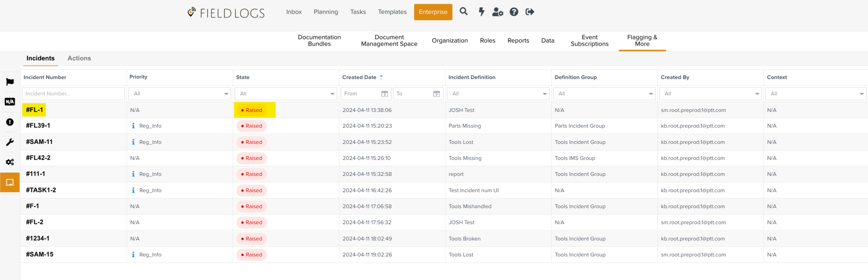The image size is (868, 280).
Task: Open incident #FL-2
Action: [x=35, y=222]
